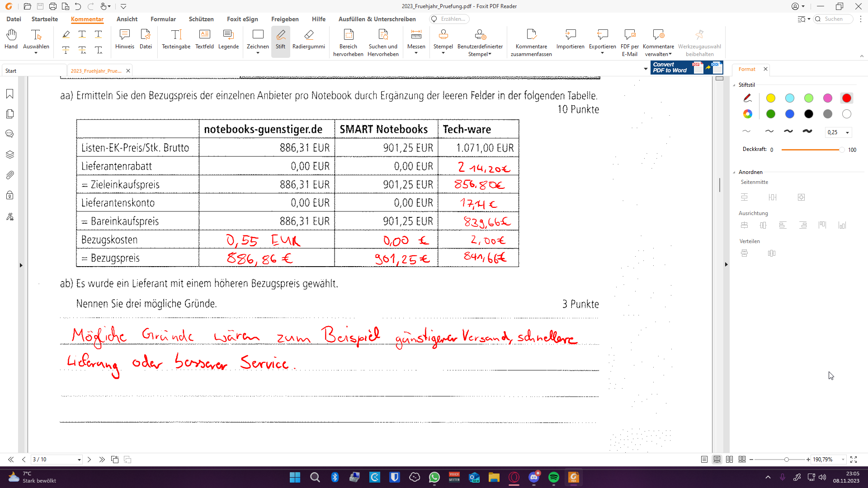Click Kommentare zusammenfassen icon

click(x=531, y=35)
